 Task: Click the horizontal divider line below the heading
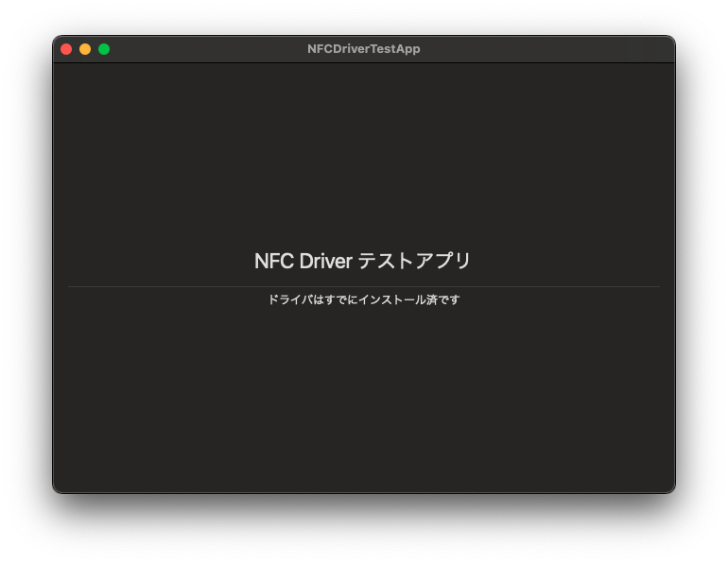coord(363,286)
